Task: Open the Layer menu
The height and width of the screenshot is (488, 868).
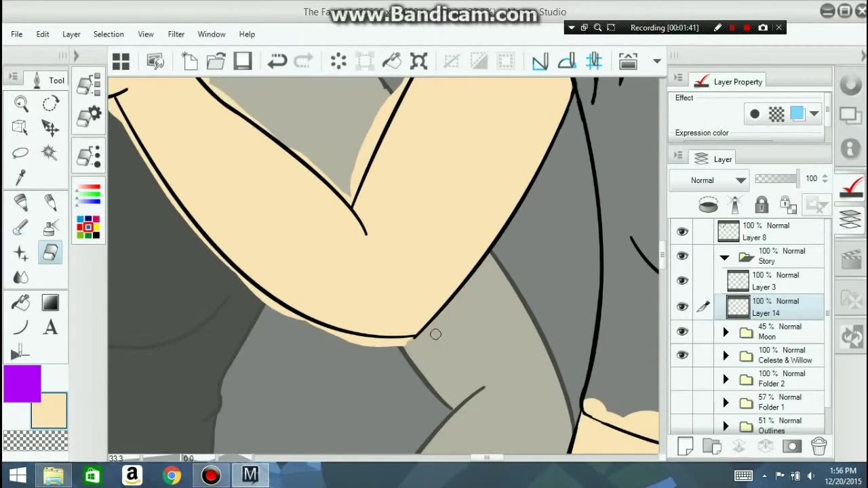Action: coord(71,34)
